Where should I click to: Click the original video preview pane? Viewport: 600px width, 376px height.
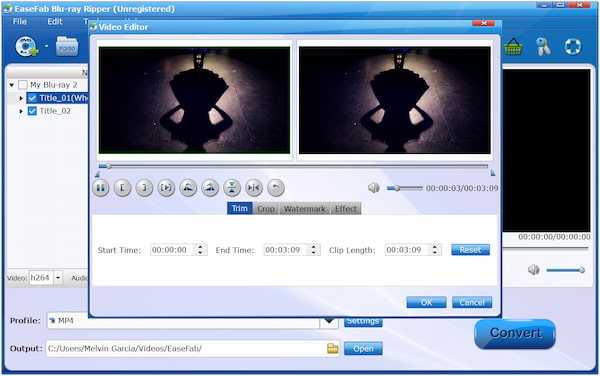tap(194, 100)
